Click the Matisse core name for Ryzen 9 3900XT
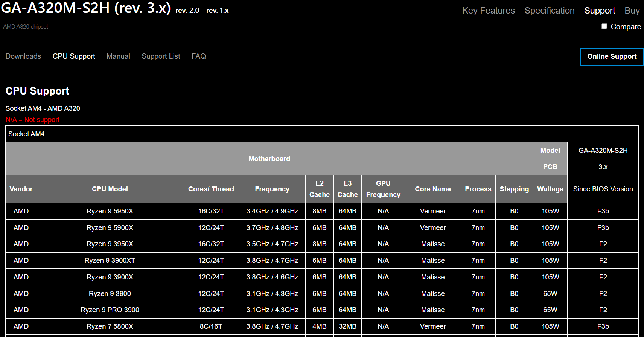644x337 pixels. click(x=433, y=261)
